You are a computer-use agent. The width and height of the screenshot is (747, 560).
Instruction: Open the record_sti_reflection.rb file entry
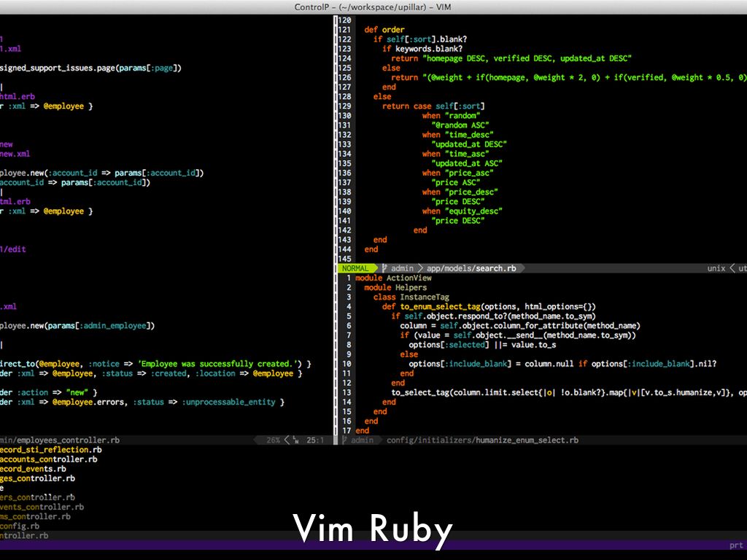pyautogui.click(x=50, y=450)
